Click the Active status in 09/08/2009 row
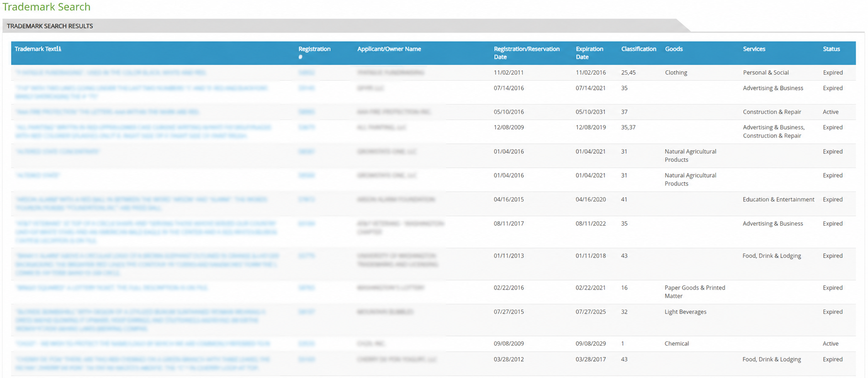868x378 pixels. 831,344
